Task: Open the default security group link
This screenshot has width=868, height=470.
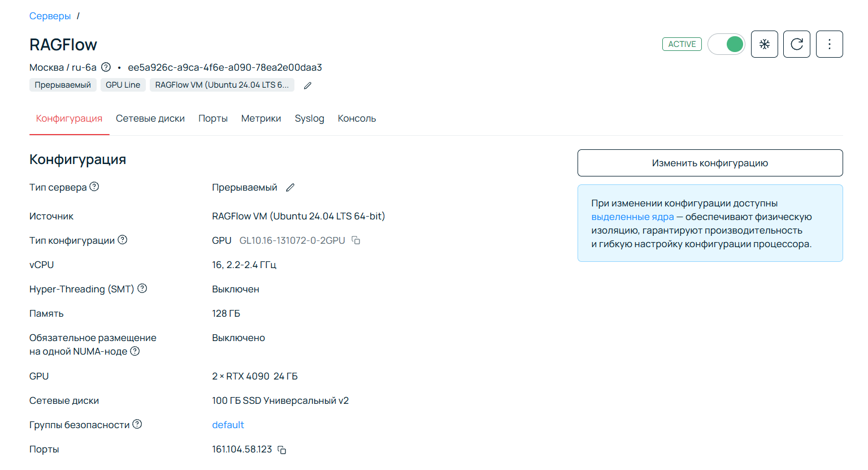Action: tap(228, 425)
